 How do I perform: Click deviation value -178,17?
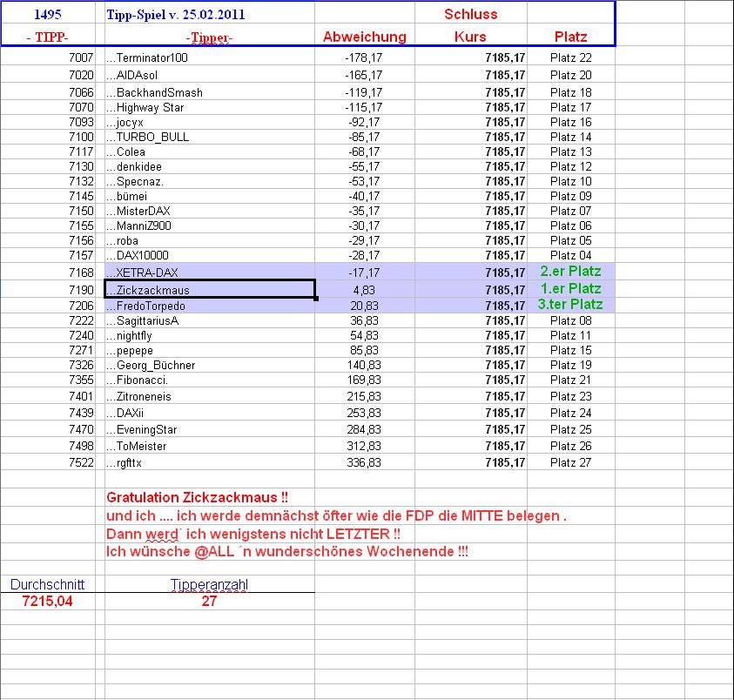[x=364, y=57]
